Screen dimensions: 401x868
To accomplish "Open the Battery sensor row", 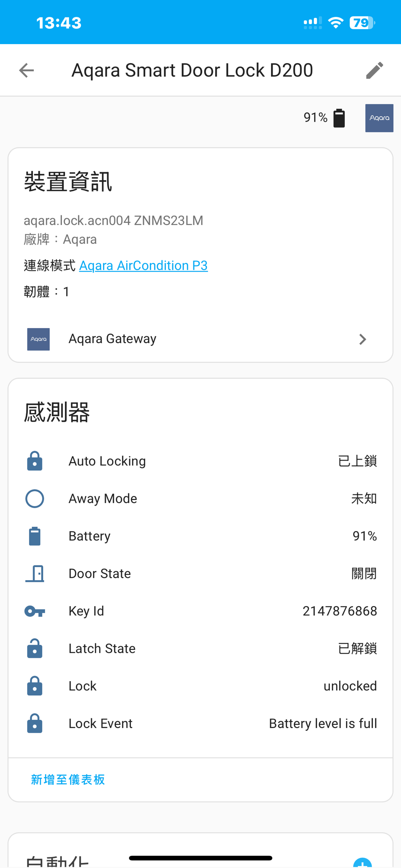I will (x=200, y=536).
